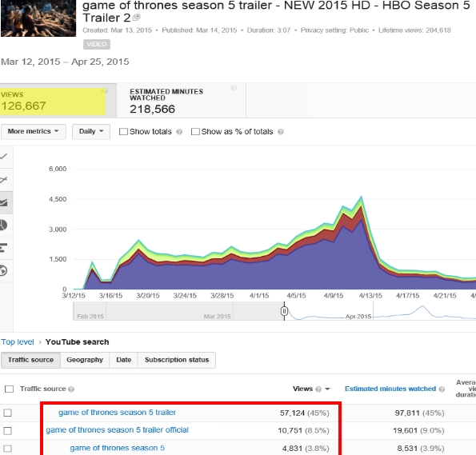Select the interactive map globe icon

click(x=3, y=271)
